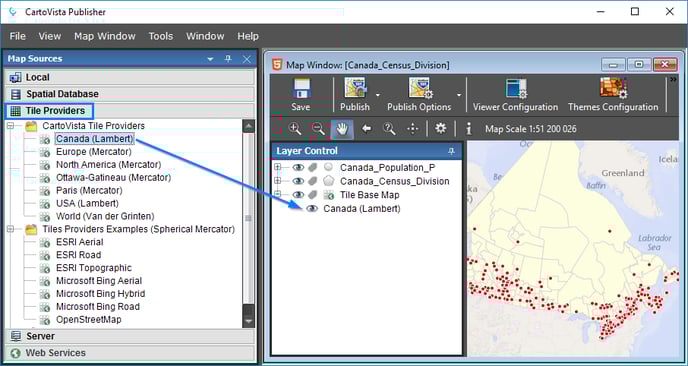This screenshot has width=688, height=366.
Task: Open the Tools menu
Action: 161,36
